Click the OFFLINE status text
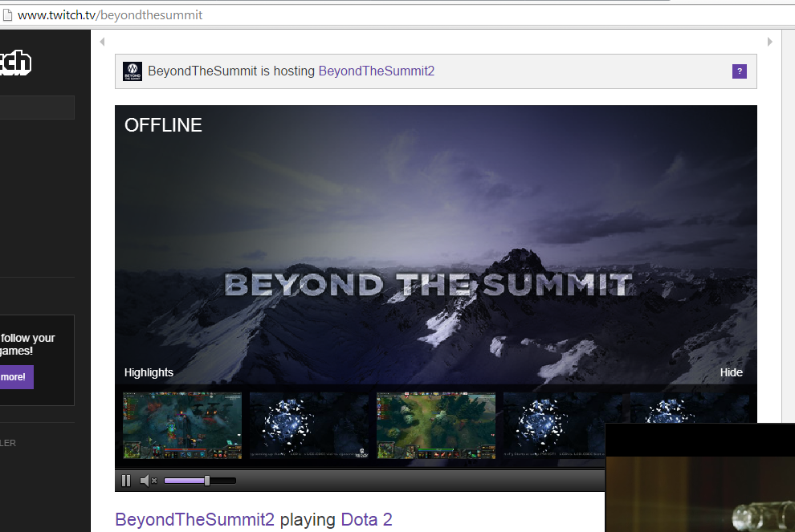The image size is (795, 532). point(163,125)
